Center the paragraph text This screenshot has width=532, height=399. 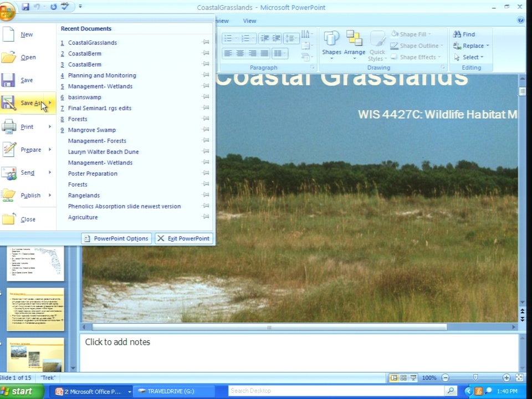tap(240, 53)
